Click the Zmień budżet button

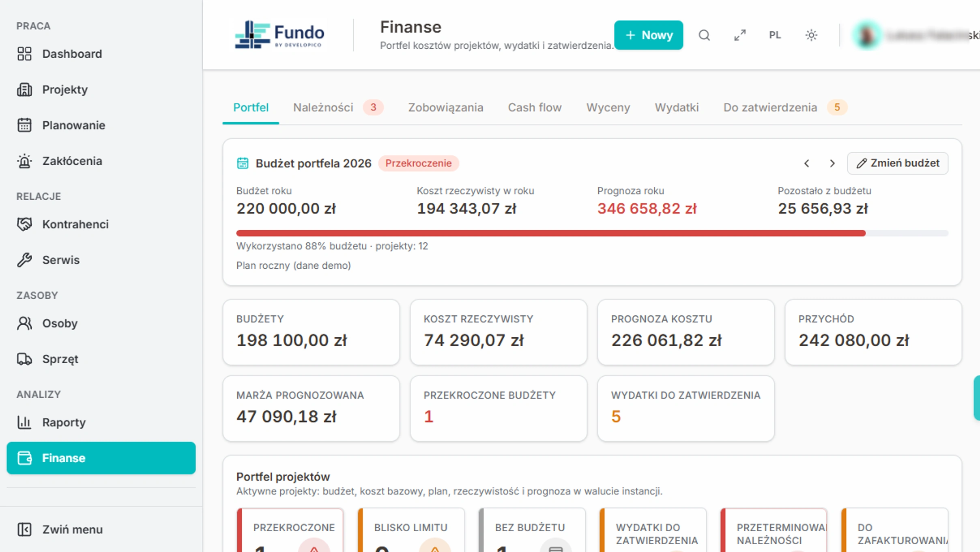coord(898,163)
